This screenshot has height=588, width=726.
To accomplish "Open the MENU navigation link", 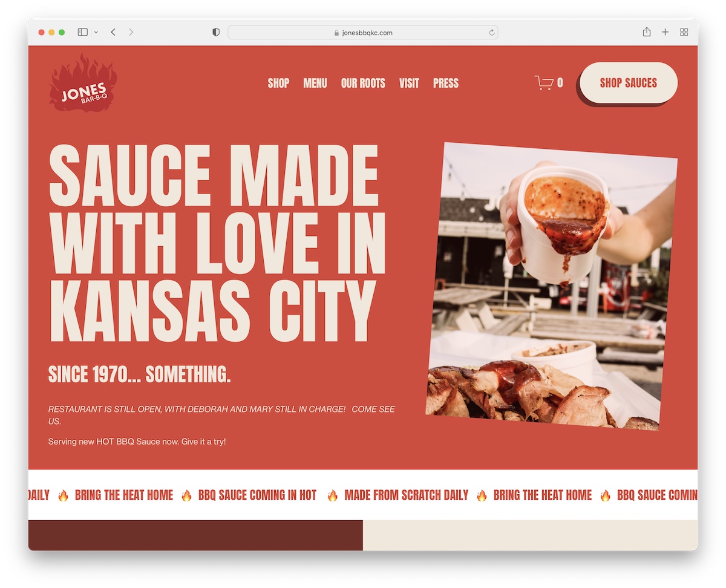I will pos(315,83).
